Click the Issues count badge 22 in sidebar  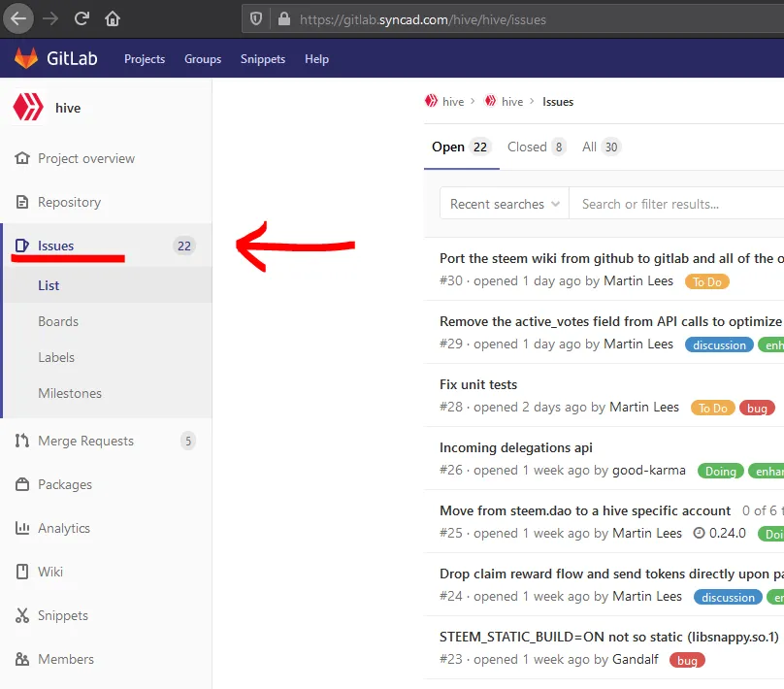[184, 246]
